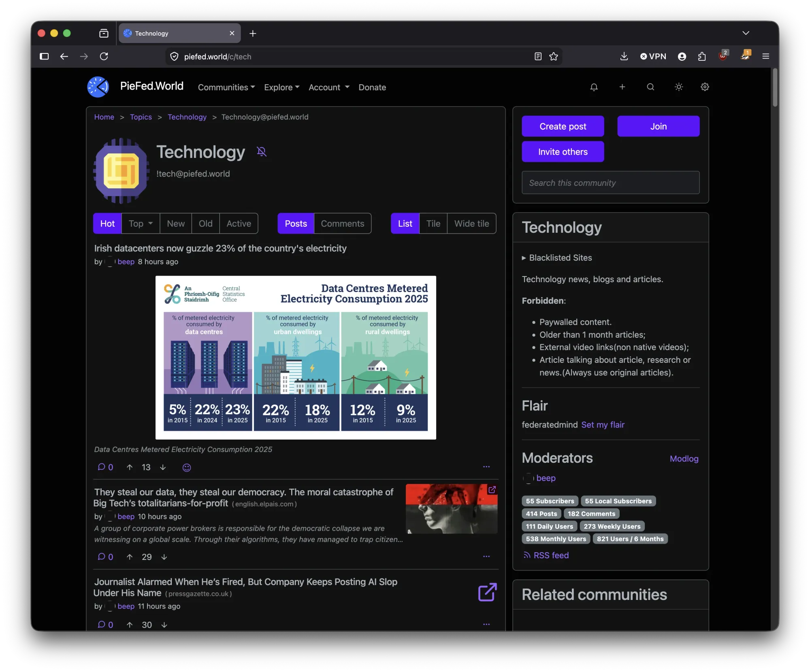Bookmark page with star icon
Image resolution: width=810 pixels, height=672 pixels.
point(554,57)
